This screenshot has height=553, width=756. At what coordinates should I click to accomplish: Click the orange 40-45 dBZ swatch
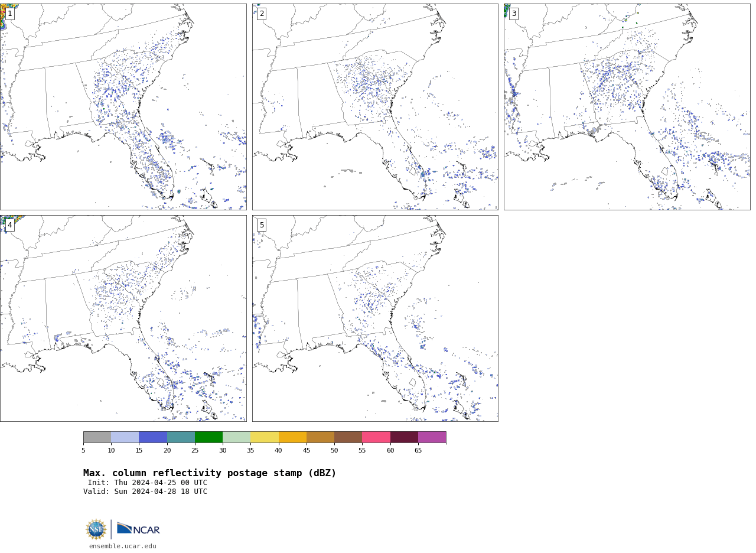click(x=292, y=437)
